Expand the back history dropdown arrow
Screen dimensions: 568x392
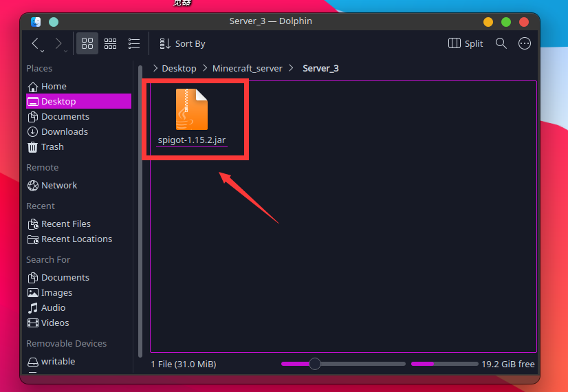tap(43, 52)
